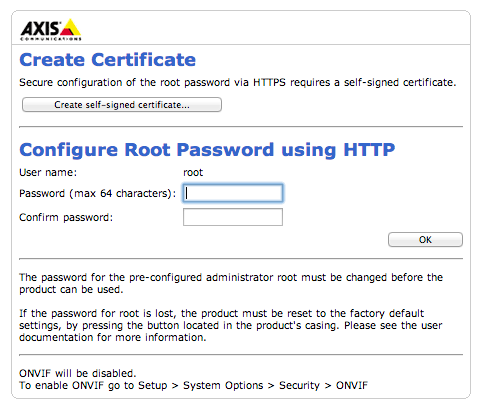483x412 pixels.
Task: Click System Options in the ONVIF path
Action: 223,385
